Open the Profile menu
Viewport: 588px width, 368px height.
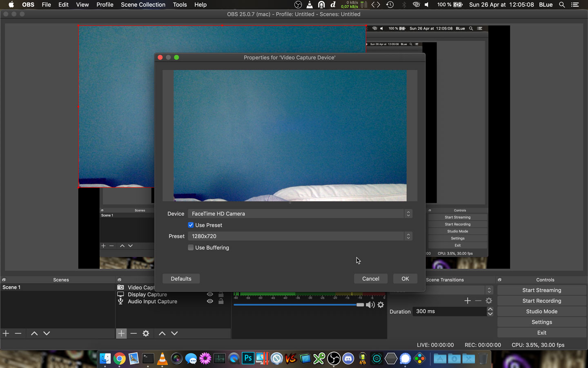click(105, 4)
